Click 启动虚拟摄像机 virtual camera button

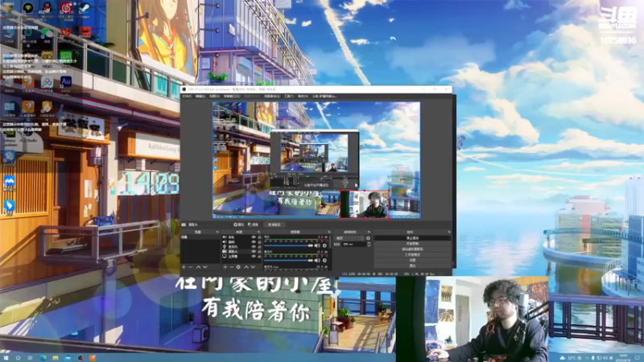pos(412,249)
